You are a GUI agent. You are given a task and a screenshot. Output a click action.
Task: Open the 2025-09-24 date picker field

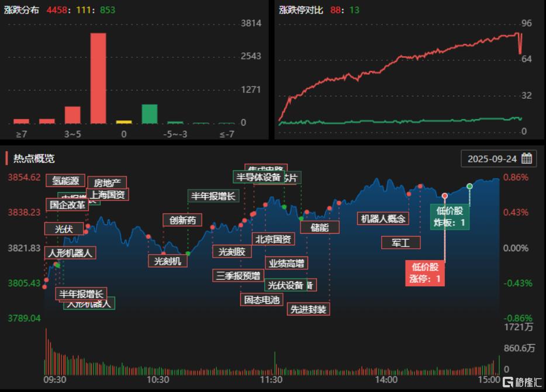493,158
